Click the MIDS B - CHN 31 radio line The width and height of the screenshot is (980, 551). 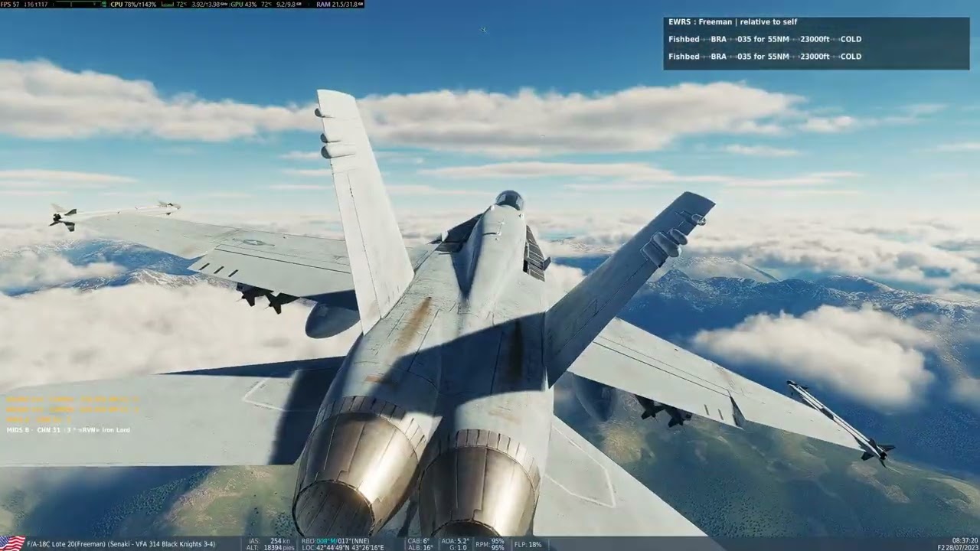(68, 430)
